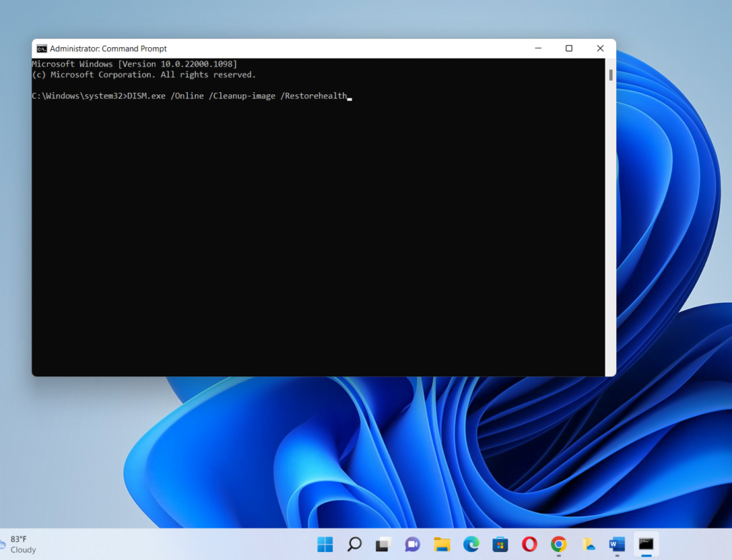
Task: Open Task View
Action: click(x=383, y=544)
